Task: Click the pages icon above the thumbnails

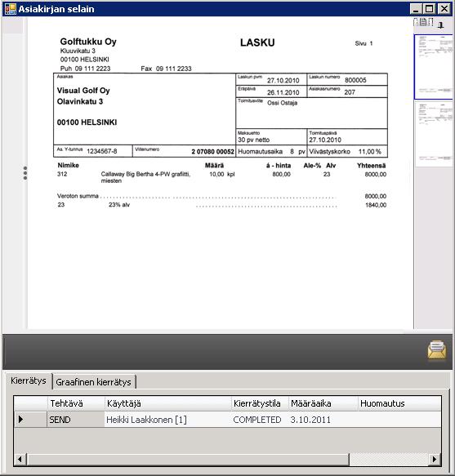Action: click(423, 22)
